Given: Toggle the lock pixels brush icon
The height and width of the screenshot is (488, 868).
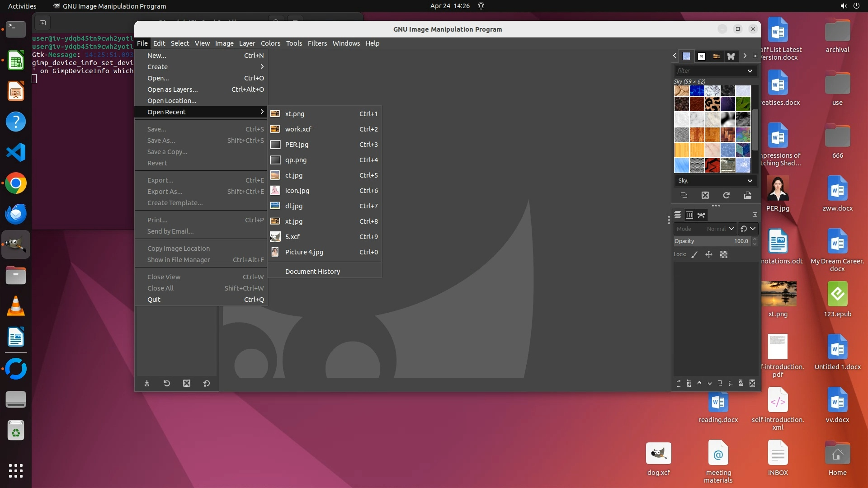Looking at the screenshot, I should (694, 254).
